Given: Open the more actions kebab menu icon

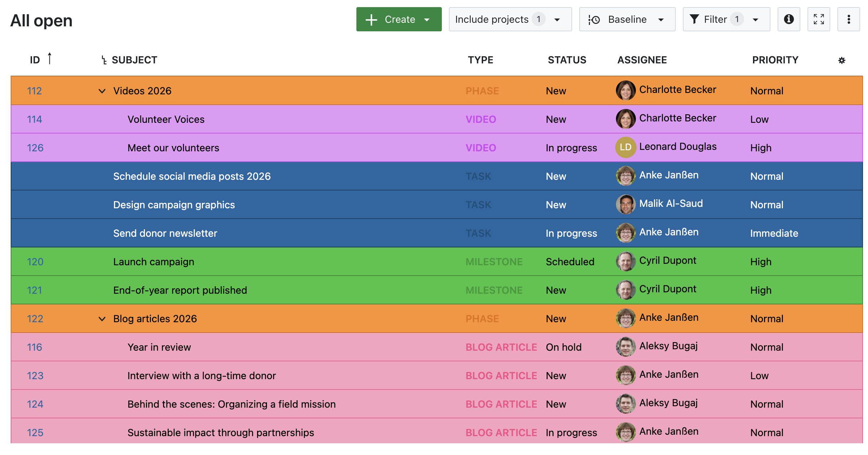Looking at the screenshot, I should point(849,20).
